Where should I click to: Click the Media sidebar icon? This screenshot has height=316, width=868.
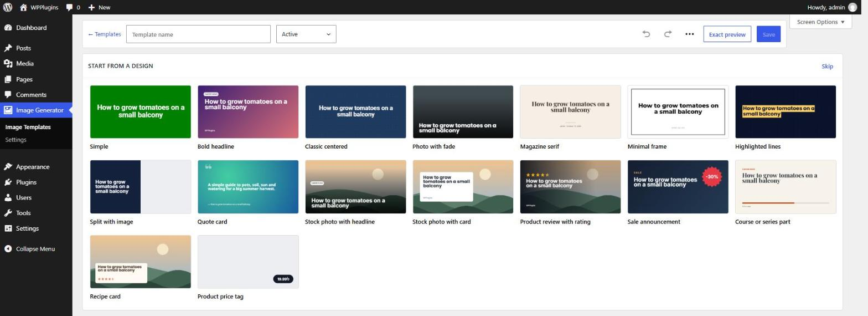coord(8,64)
